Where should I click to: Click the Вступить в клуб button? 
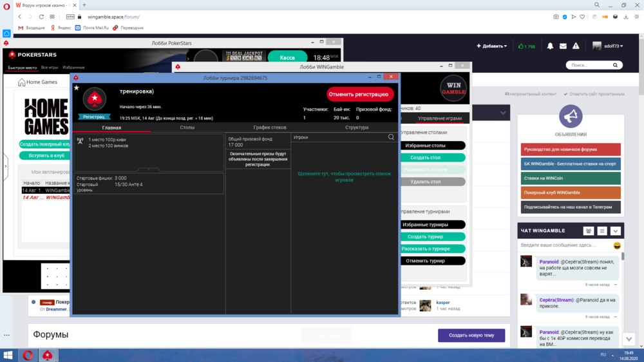tap(46, 156)
